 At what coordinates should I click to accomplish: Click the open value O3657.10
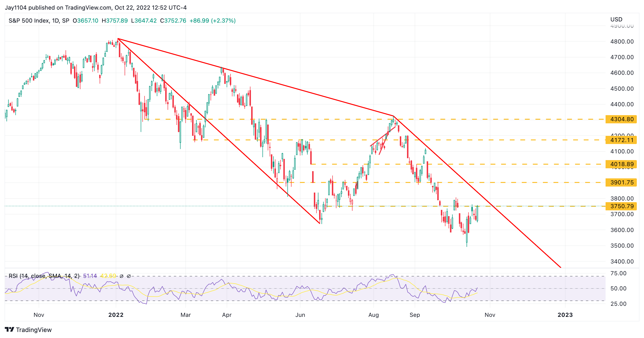(85, 20)
